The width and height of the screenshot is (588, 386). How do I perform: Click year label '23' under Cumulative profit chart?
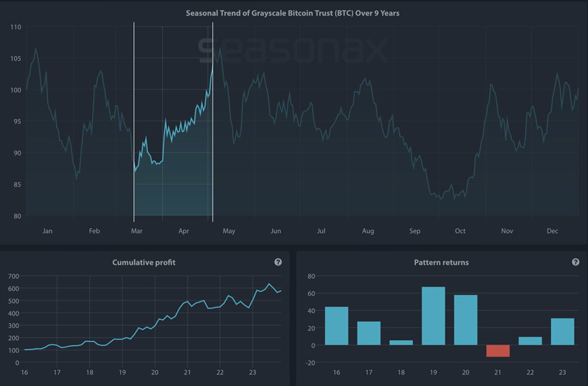coord(252,372)
